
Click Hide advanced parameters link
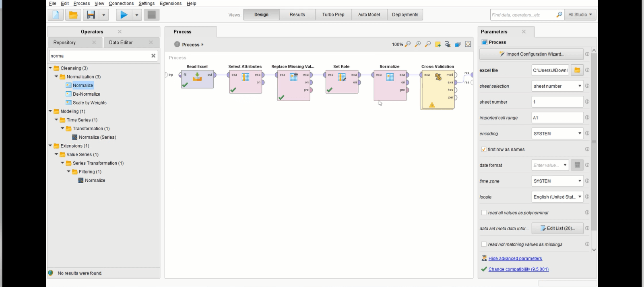coord(515,258)
